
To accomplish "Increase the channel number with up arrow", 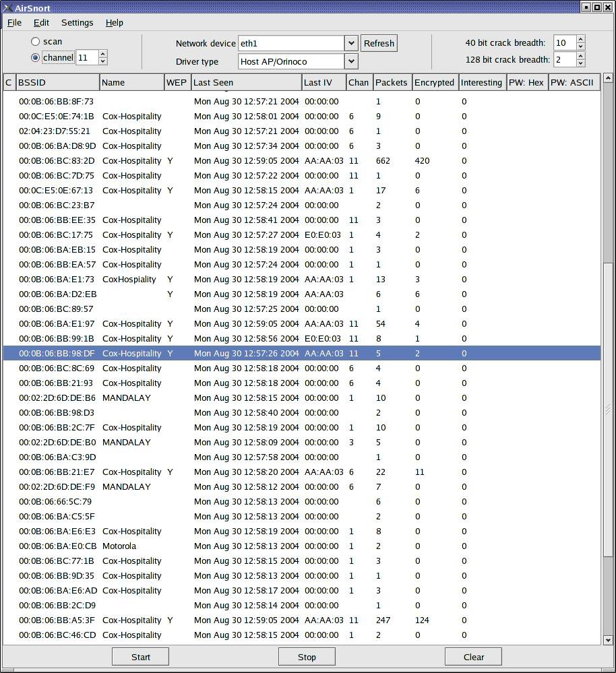I will pos(102,54).
